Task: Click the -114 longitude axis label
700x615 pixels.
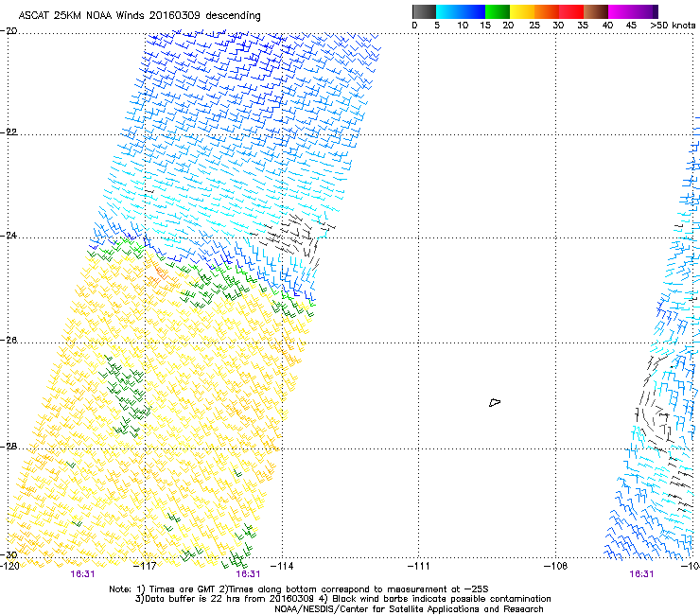Action: click(x=282, y=566)
